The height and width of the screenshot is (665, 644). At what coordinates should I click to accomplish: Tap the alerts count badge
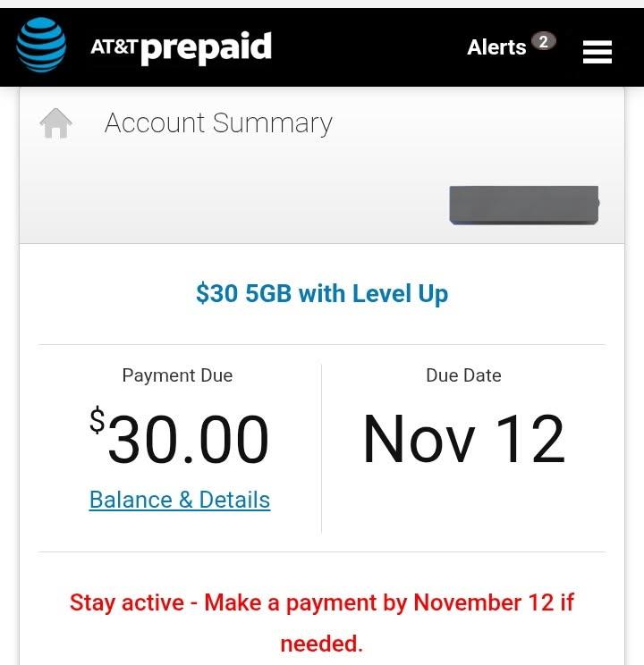pos(543,41)
